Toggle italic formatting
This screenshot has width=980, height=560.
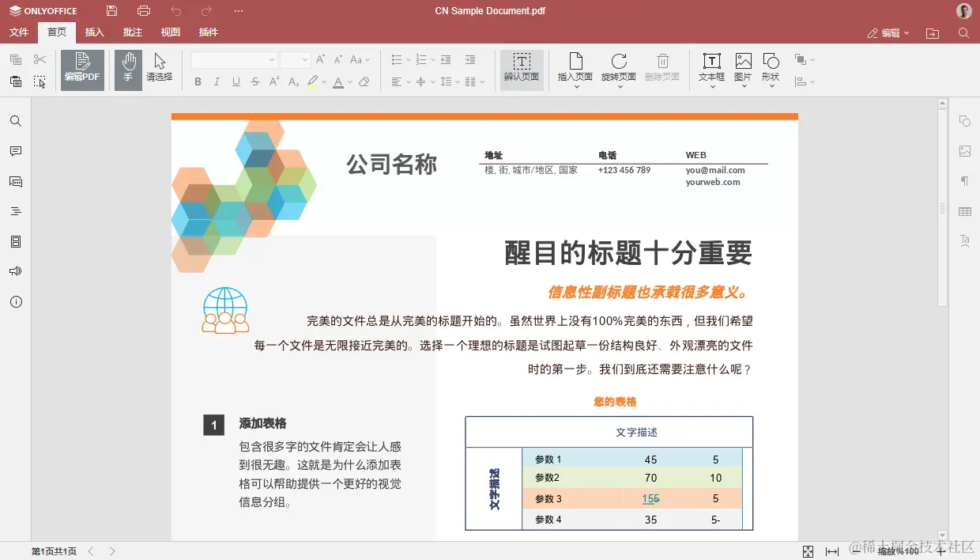coord(215,81)
